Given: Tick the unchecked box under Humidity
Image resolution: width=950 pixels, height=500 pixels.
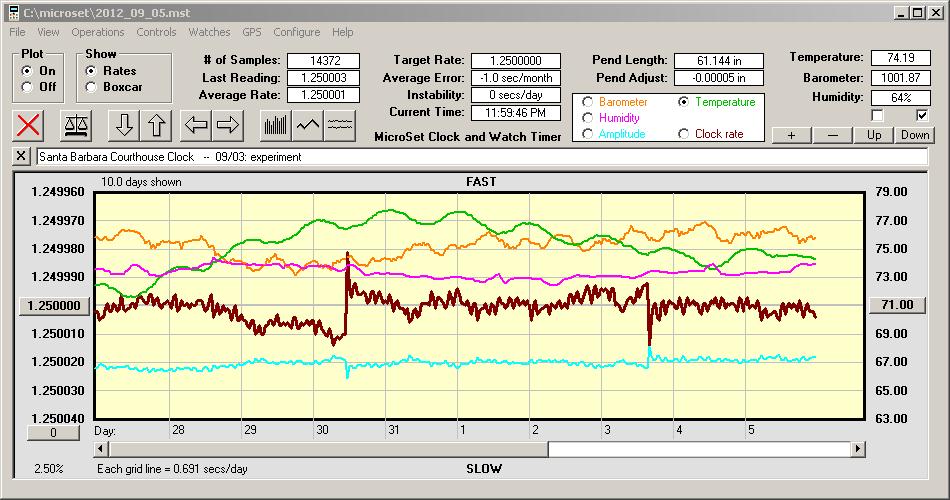Looking at the screenshot, I should [x=877, y=115].
